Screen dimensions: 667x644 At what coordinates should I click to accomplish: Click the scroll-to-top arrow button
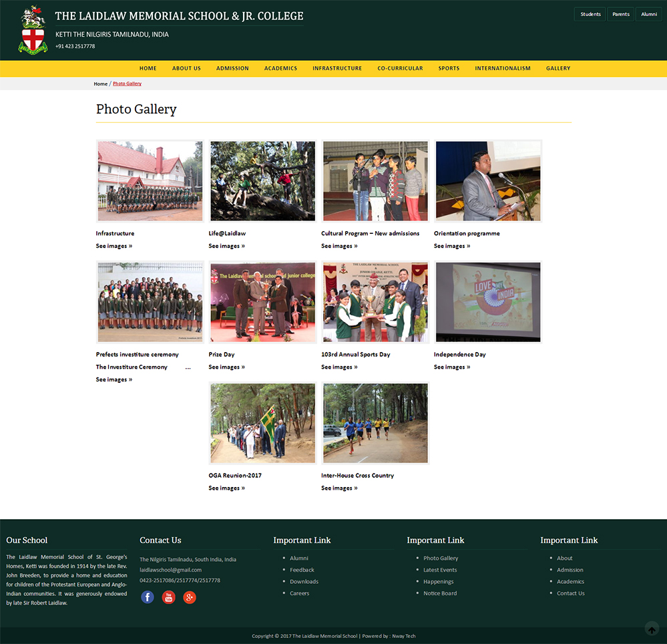[652, 629]
